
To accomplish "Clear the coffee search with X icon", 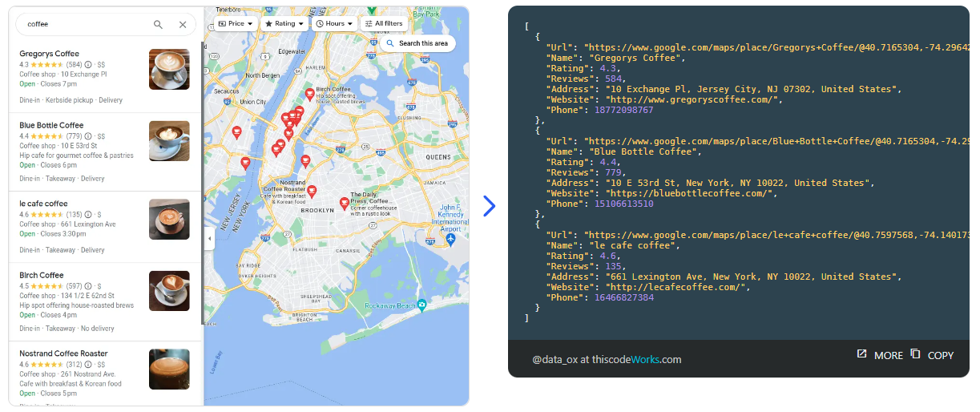I will pos(183,25).
